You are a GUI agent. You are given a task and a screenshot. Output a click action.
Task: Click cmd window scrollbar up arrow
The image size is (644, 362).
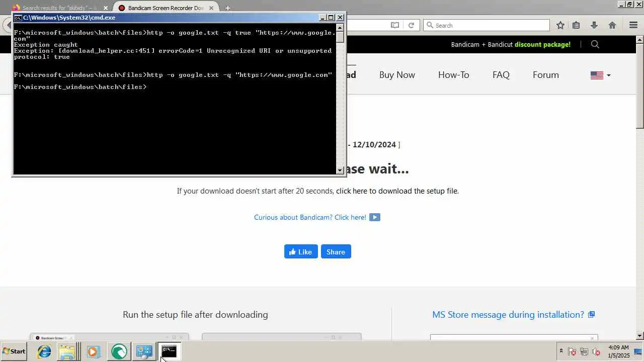[340, 28]
